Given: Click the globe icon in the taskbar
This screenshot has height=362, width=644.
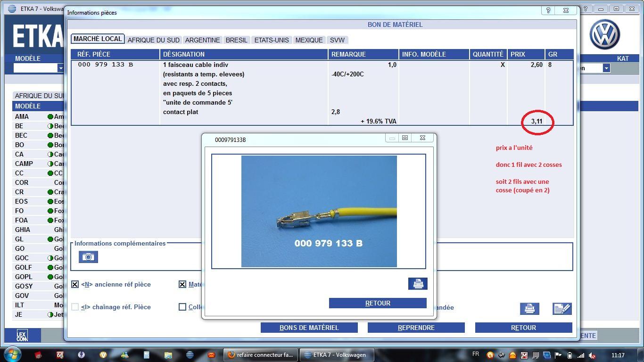Looking at the screenshot, I should pyautogui.click(x=190, y=355).
